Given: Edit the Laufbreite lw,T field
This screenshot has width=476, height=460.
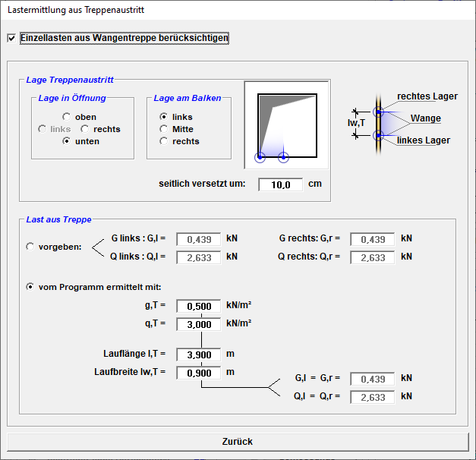Looking at the screenshot, I should [x=198, y=373].
